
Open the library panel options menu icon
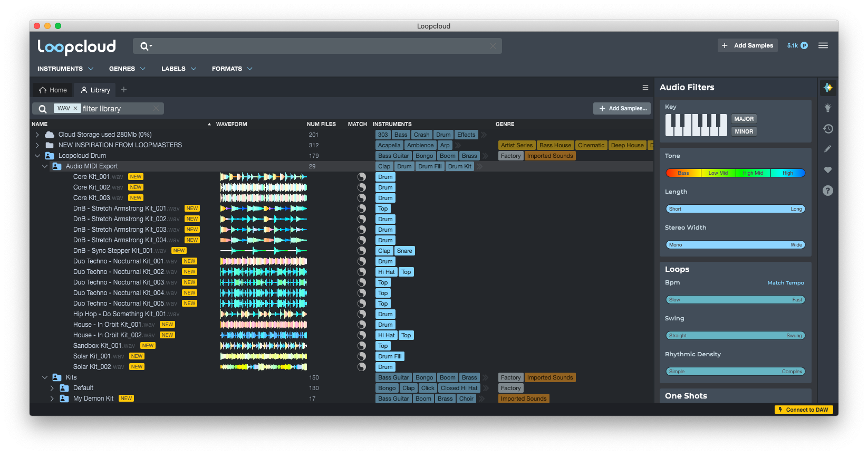645,88
